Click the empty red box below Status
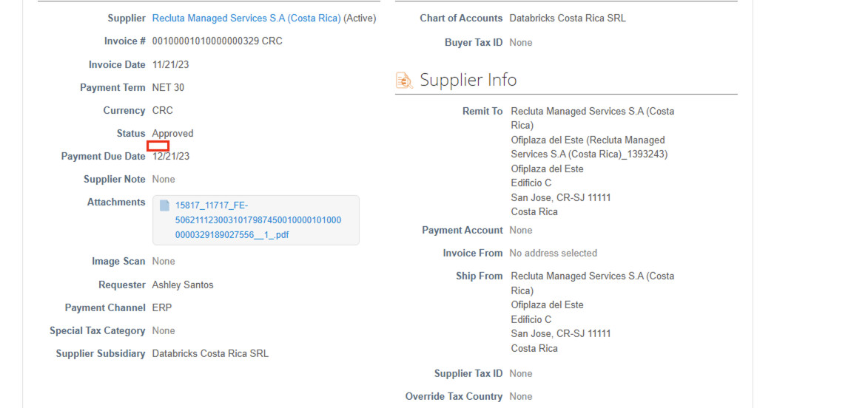This screenshot has height=408, width=868. 158,146
